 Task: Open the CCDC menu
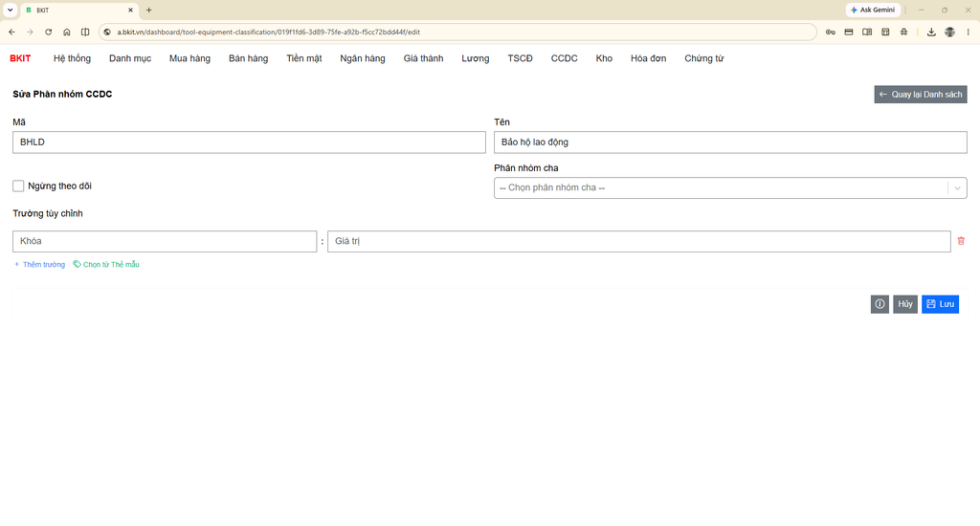click(x=565, y=58)
